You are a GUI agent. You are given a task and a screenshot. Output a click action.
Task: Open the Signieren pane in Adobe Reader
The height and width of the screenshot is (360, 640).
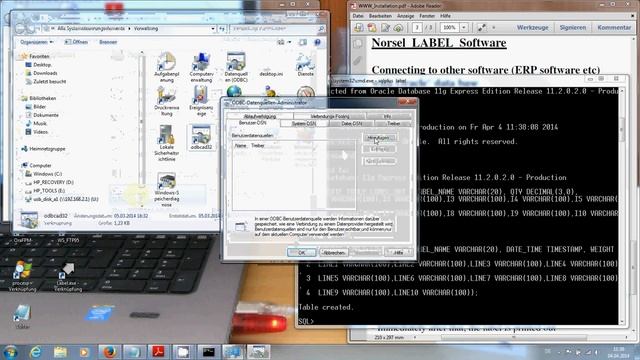tap(573, 27)
